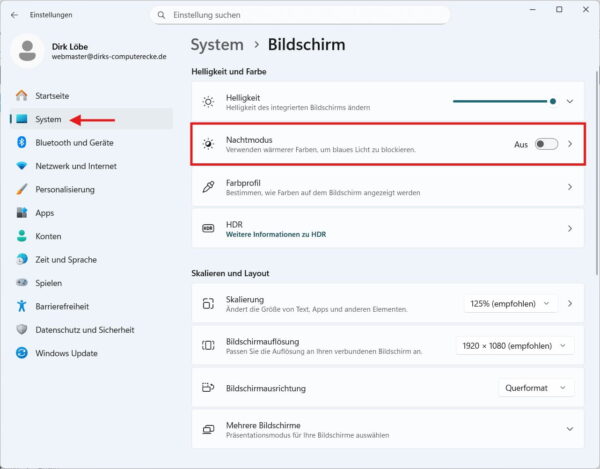The height and width of the screenshot is (469, 600).
Task: Click the Bildschirm page title
Action: tap(307, 45)
